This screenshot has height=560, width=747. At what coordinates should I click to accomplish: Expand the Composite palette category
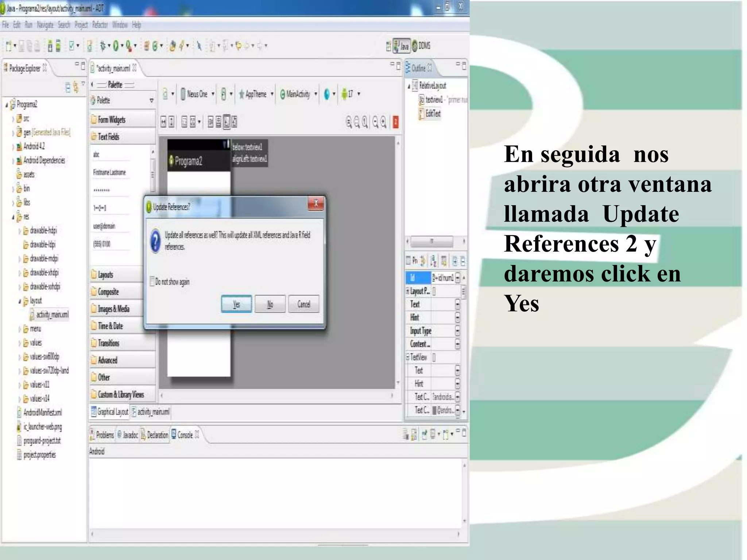117,292
